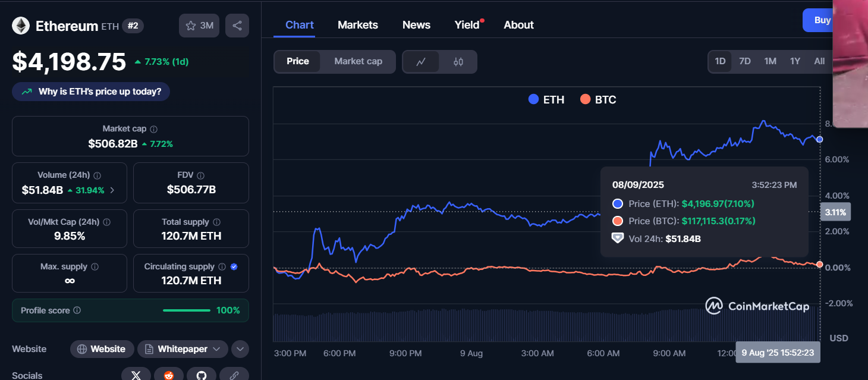Image resolution: width=868 pixels, height=380 pixels.
Task: Click the Buy button
Action: pyautogui.click(x=818, y=20)
